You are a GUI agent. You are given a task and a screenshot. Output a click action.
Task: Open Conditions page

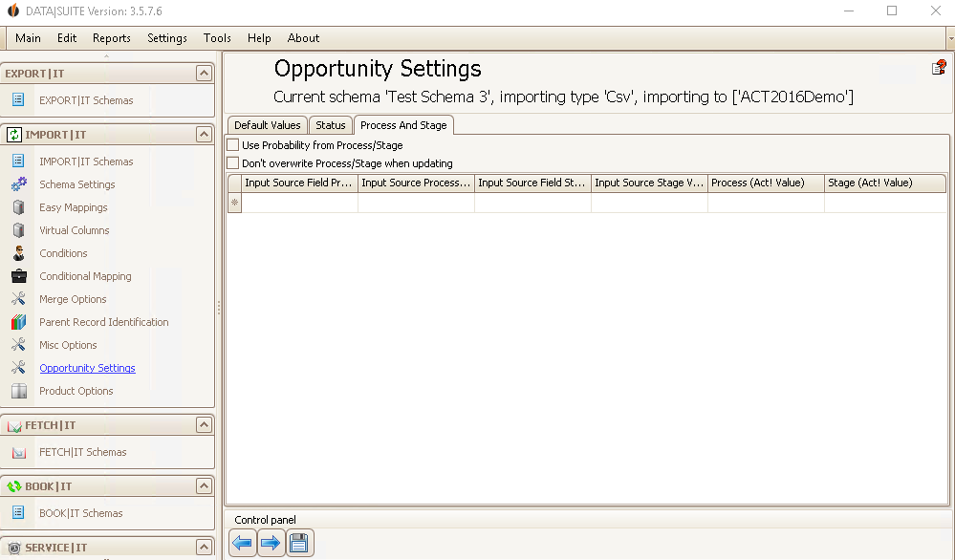coord(63,253)
